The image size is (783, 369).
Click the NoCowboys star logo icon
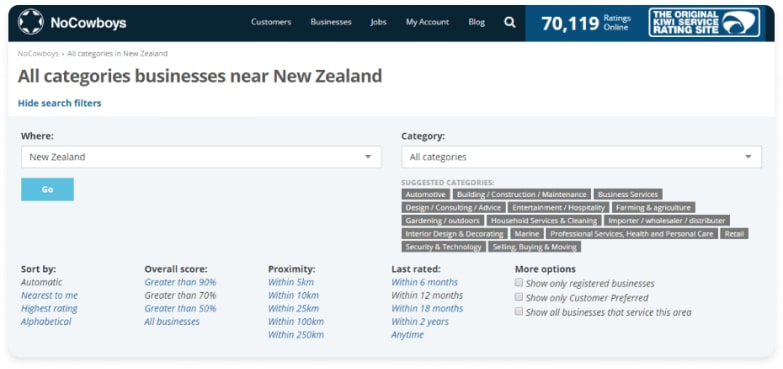point(30,22)
